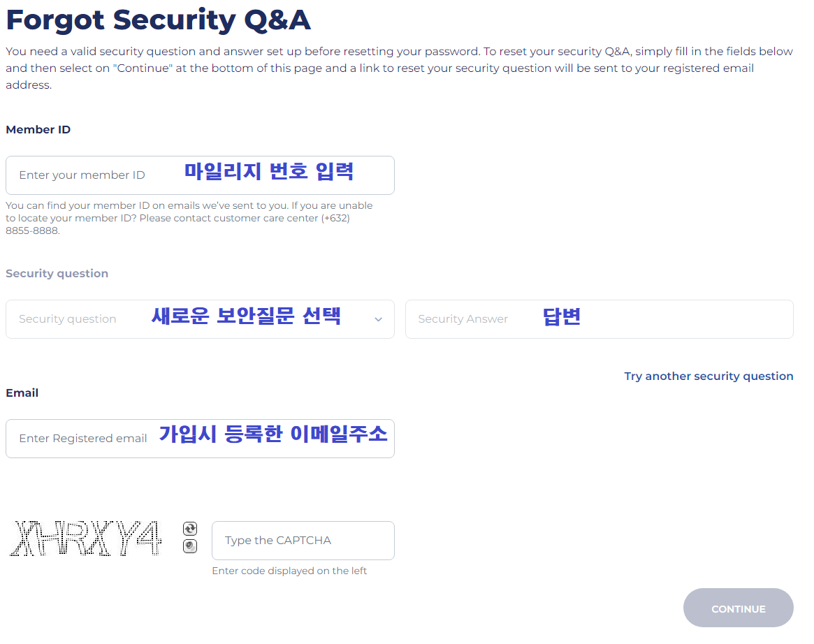814x644 pixels.
Task: Select the Member ID field label
Action: (38, 130)
